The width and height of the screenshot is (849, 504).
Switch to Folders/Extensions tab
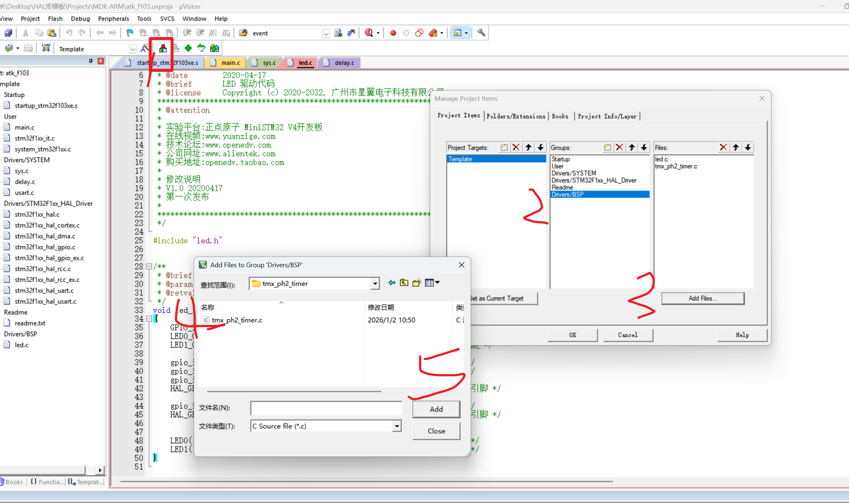[x=516, y=116]
